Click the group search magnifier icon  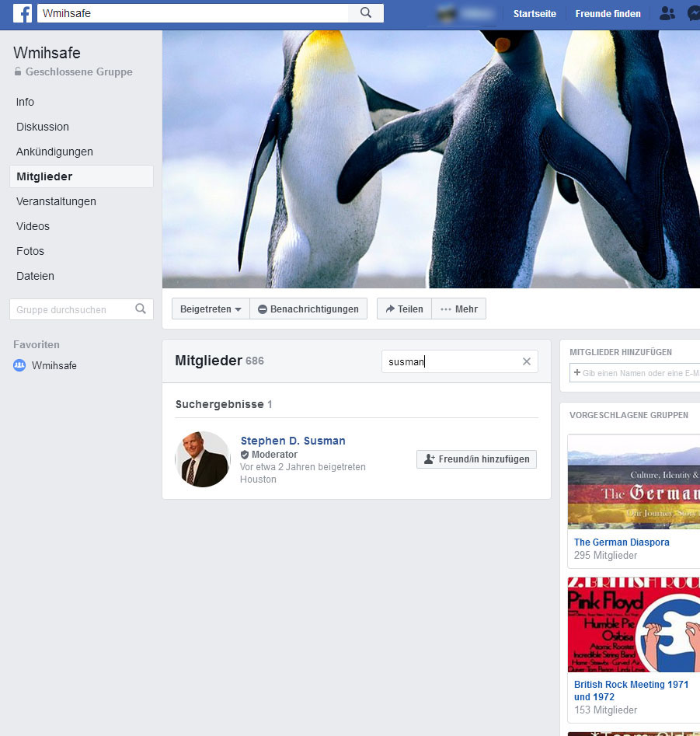tap(141, 309)
